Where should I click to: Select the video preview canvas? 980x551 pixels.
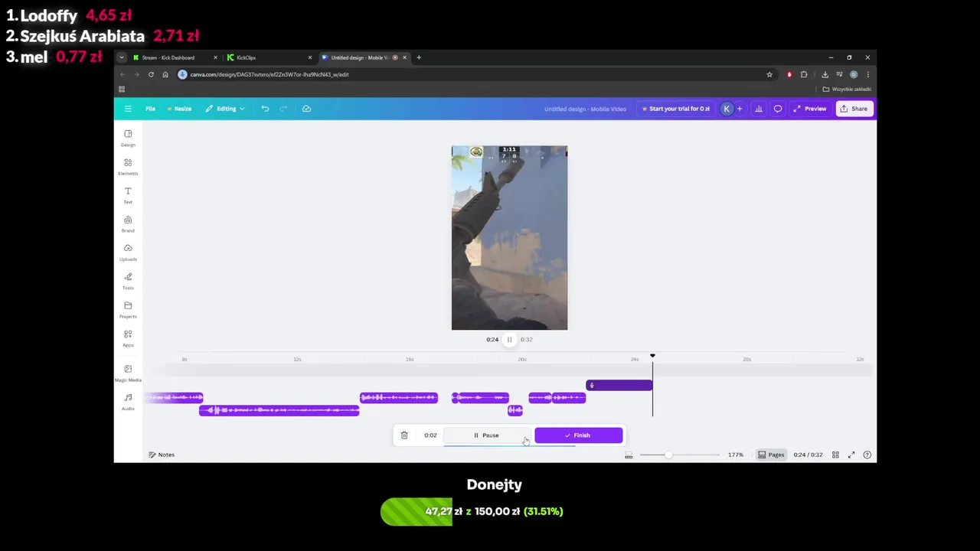pyautogui.click(x=509, y=238)
